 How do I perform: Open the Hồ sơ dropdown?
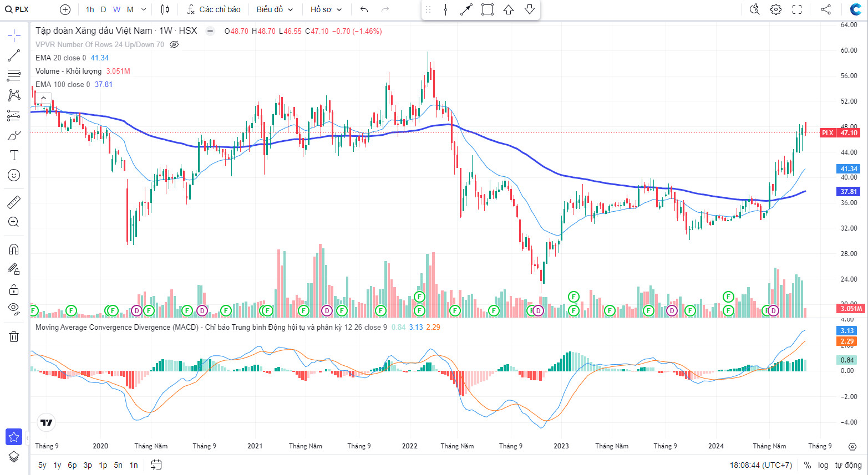tap(326, 9)
